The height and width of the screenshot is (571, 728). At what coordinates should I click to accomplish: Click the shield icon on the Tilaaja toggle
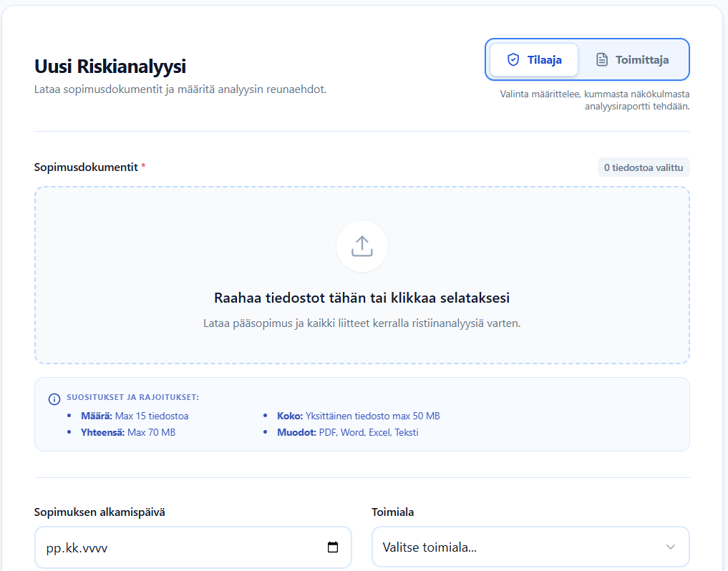point(513,59)
